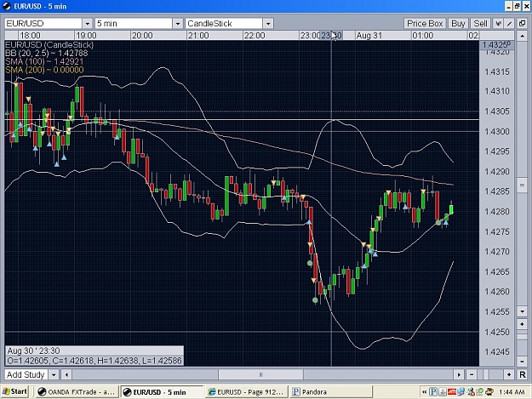Expand hidden system tray icons chevron

pos(425,392)
